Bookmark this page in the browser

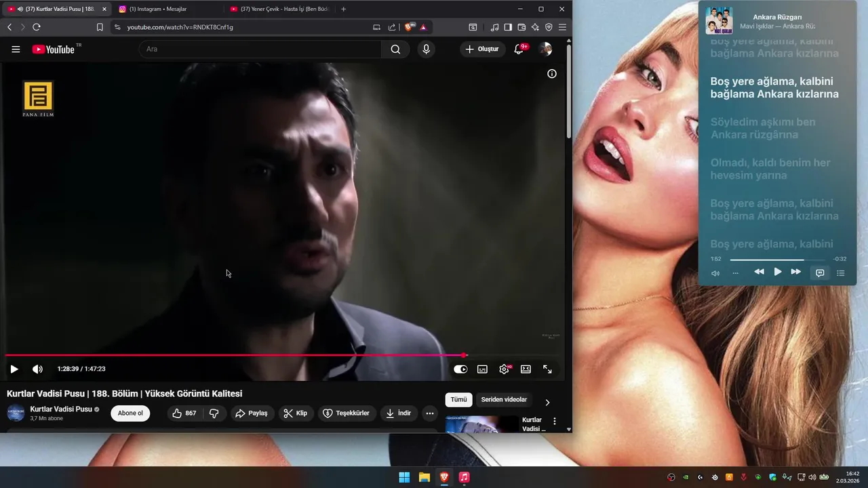click(100, 27)
